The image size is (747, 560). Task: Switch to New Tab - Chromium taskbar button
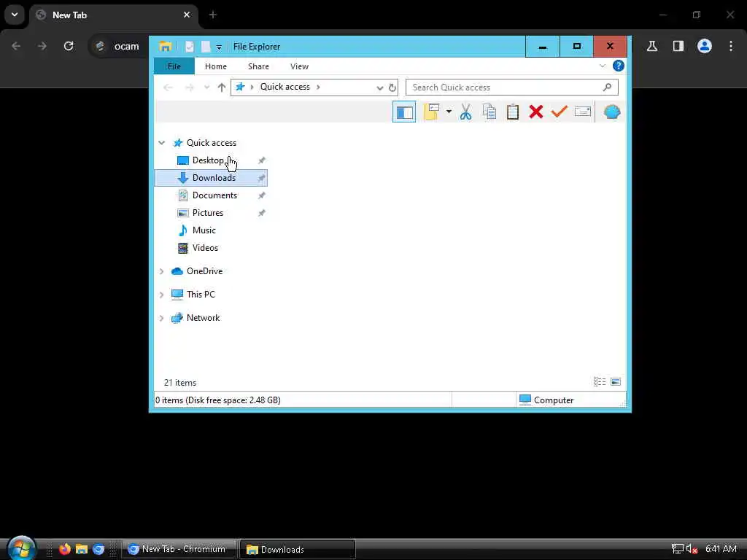click(179, 549)
